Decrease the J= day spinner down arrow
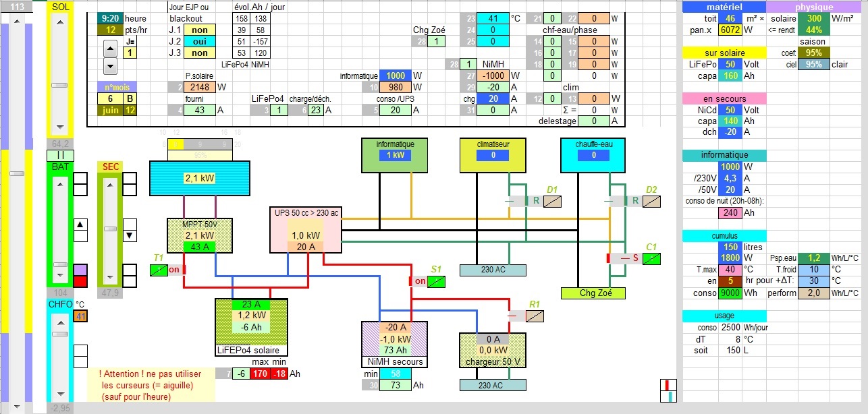The width and height of the screenshot is (868, 414). coord(110,65)
